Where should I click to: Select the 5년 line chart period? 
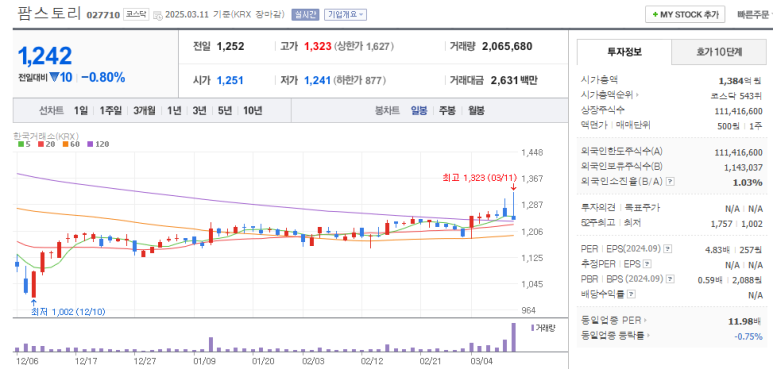tap(224, 111)
